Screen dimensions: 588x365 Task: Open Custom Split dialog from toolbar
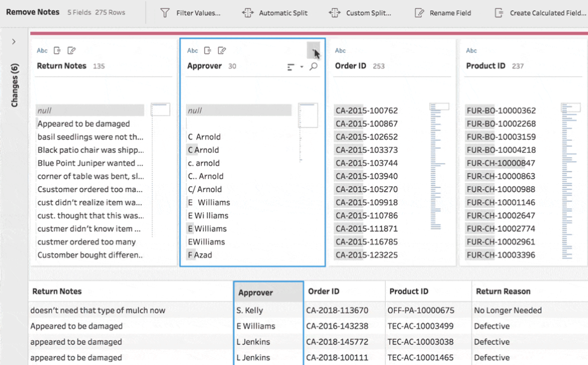[x=360, y=13]
